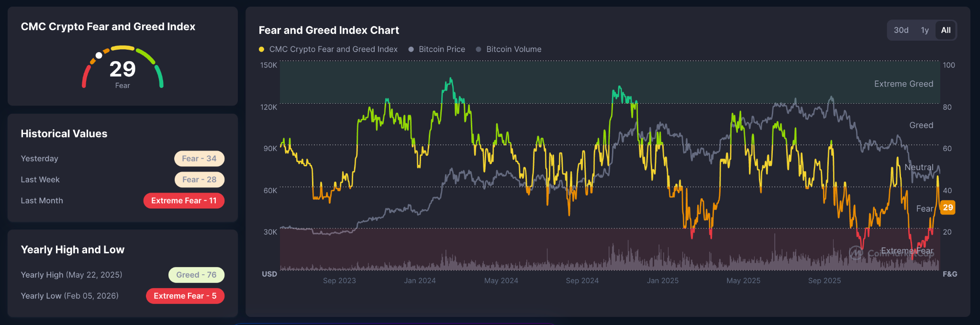This screenshot has height=325, width=980.
Task: Click the Extreme Fear - 11 badge
Action: click(x=184, y=201)
